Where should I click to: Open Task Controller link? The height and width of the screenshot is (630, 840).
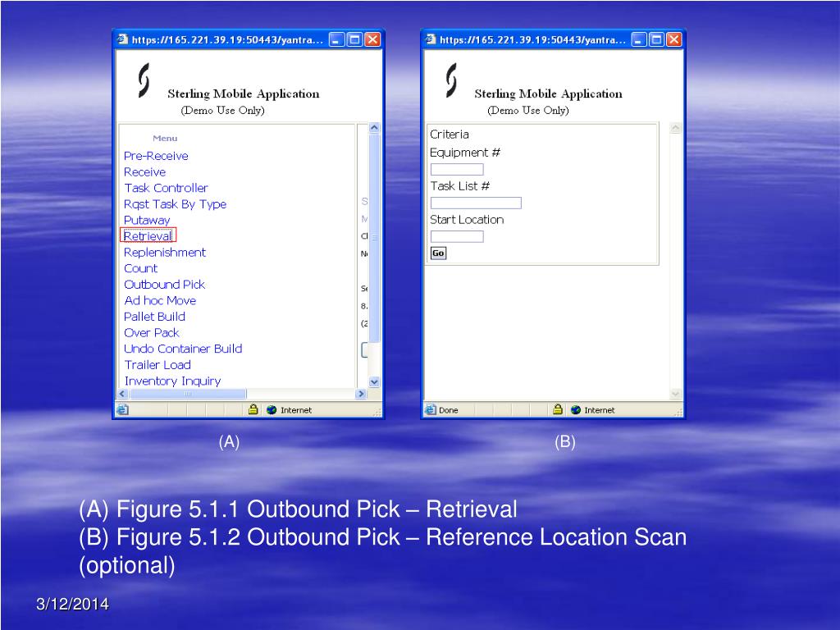point(166,188)
